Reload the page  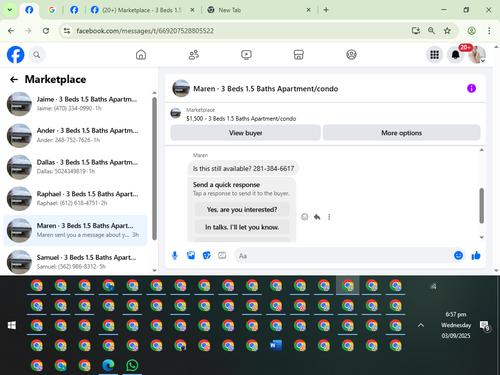pyautogui.click(x=46, y=31)
